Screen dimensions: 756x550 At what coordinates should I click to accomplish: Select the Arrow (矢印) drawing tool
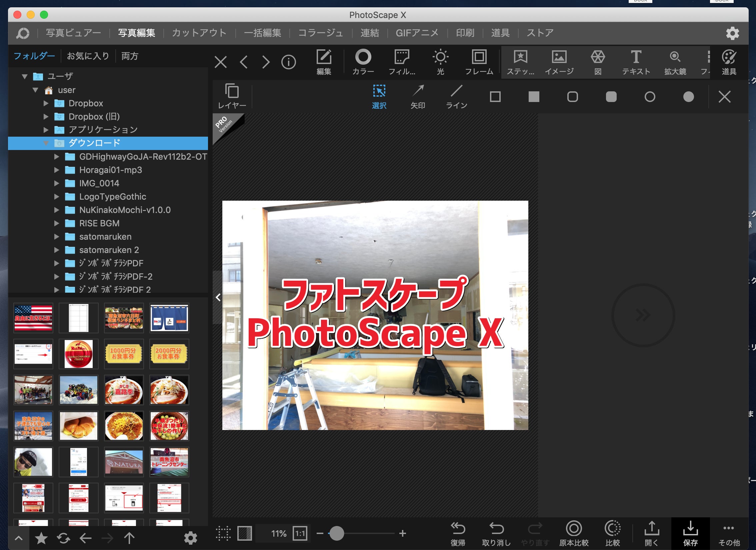[x=418, y=97]
